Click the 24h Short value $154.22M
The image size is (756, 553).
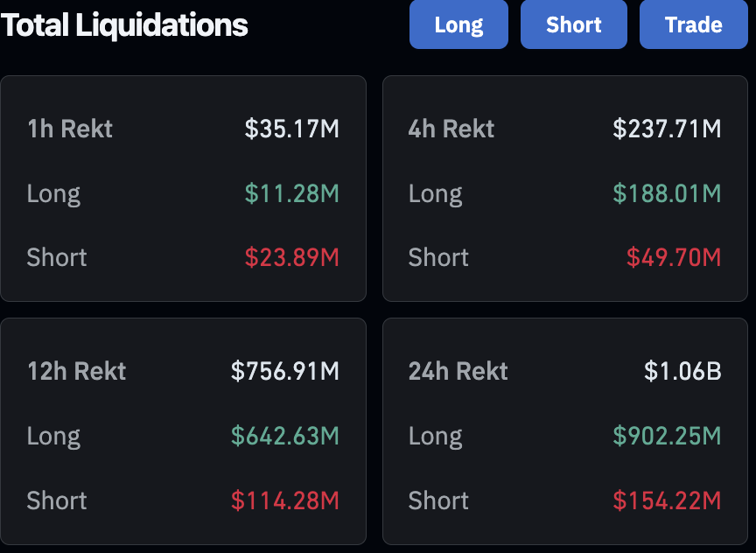(667, 500)
